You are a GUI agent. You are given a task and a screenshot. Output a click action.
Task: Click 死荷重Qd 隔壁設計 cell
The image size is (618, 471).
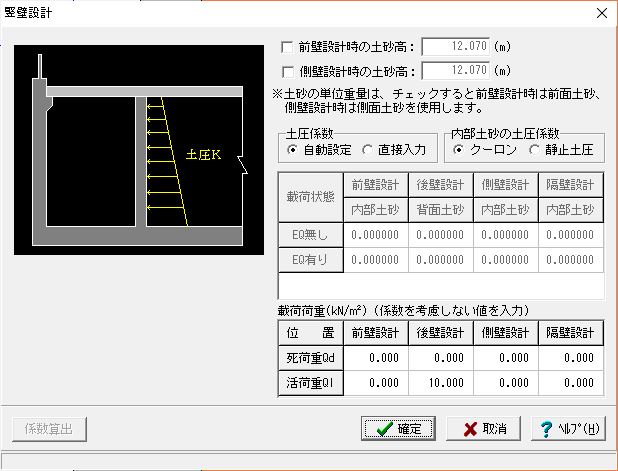[x=571, y=358]
